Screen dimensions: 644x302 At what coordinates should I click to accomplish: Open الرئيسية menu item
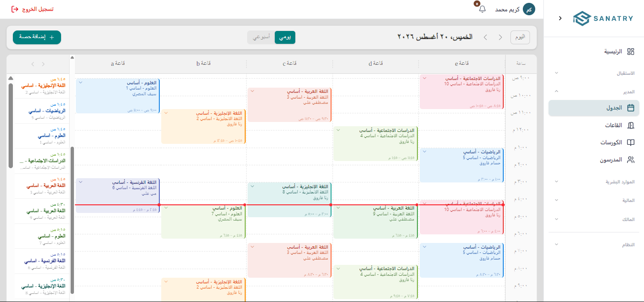(594, 51)
